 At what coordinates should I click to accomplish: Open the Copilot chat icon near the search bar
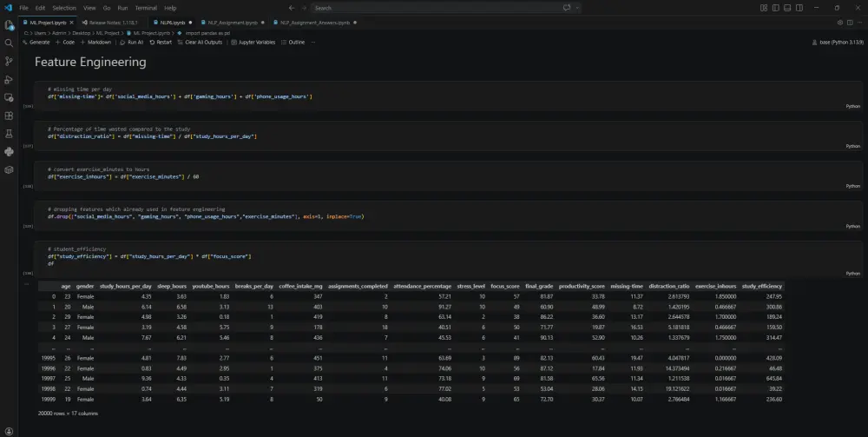click(x=567, y=8)
